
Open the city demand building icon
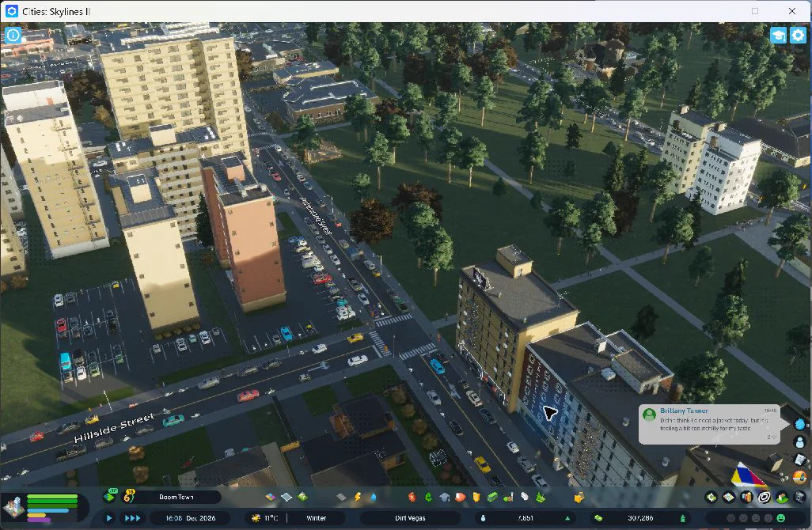point(14,506)
